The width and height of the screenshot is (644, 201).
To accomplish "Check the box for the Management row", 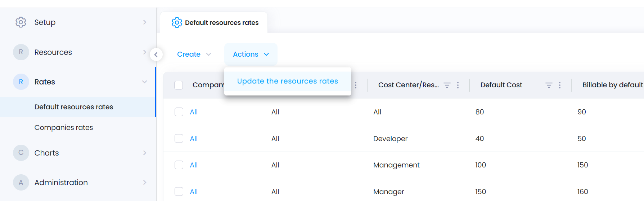I will coord(179,165).
